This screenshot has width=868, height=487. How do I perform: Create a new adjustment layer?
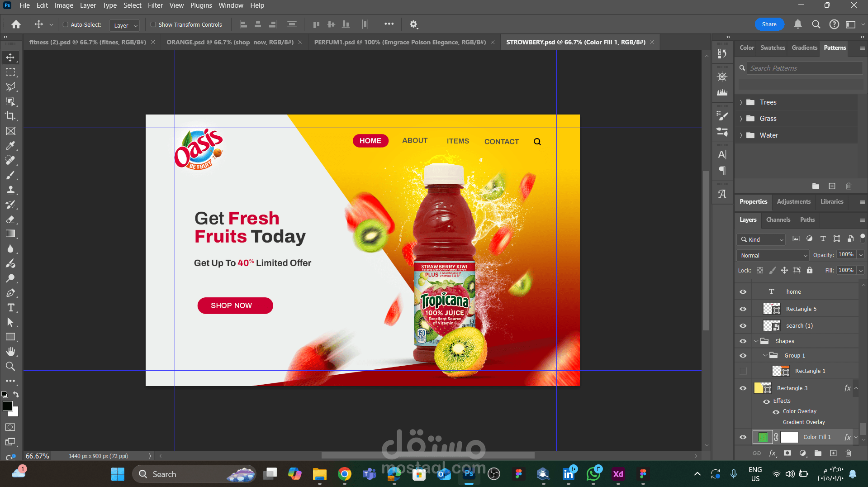tap(803, 453)
